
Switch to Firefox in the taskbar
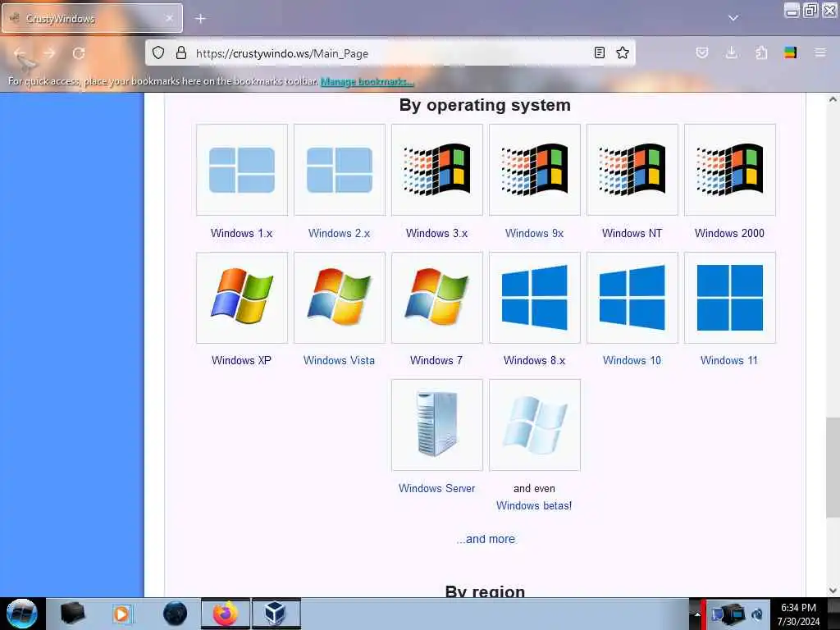[226, 614]
